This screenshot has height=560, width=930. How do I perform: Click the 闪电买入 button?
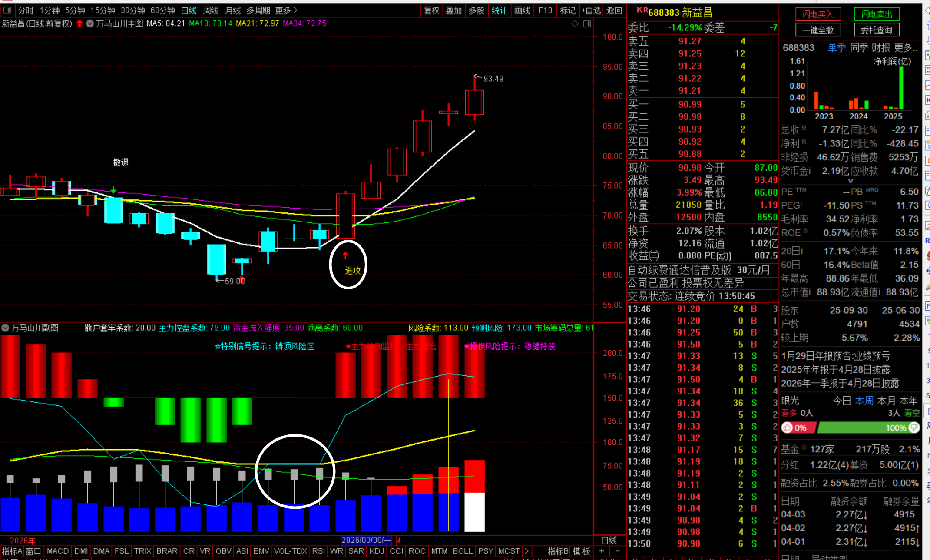coord(818,14)
